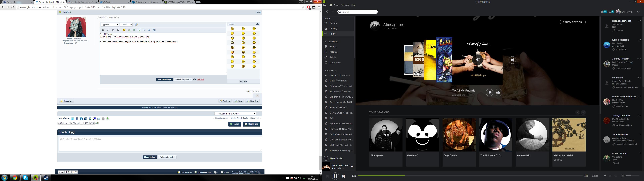644x181 pixels.
Task: Open Chrome menu hamburger icon
Action: pos(319,7)
